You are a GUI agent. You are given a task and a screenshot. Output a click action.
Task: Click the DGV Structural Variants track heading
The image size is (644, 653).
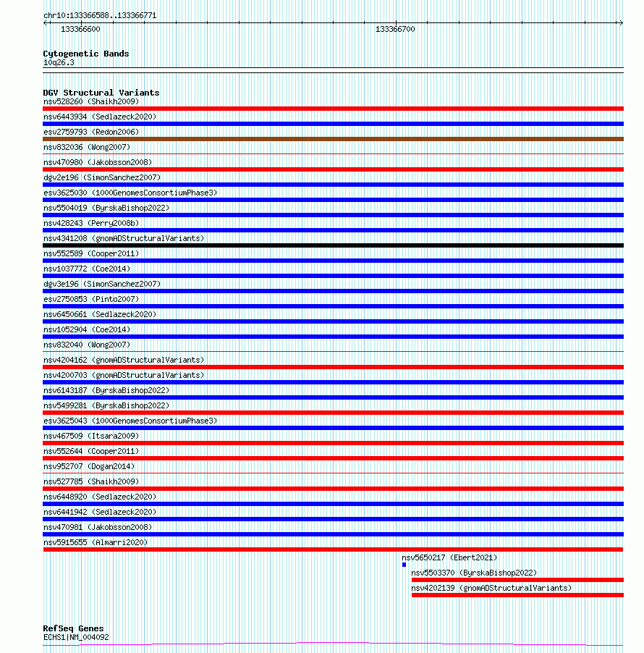(x=101, y=93)
